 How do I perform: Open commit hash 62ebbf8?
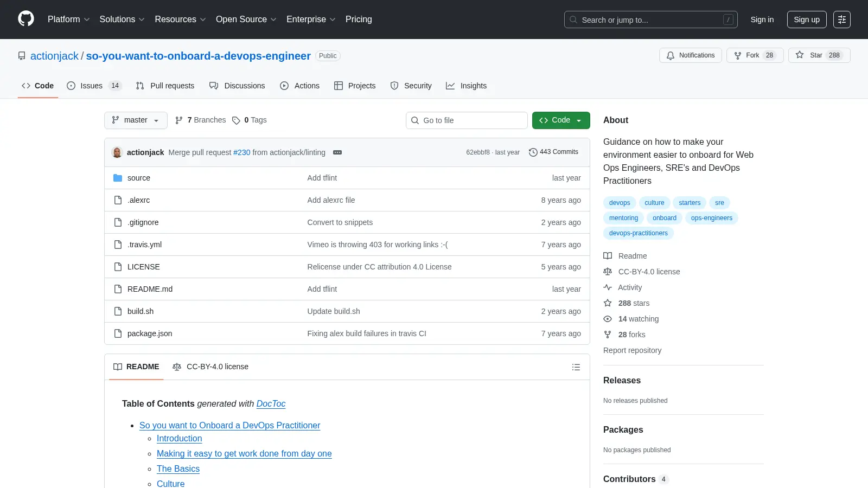coord(478,152)
